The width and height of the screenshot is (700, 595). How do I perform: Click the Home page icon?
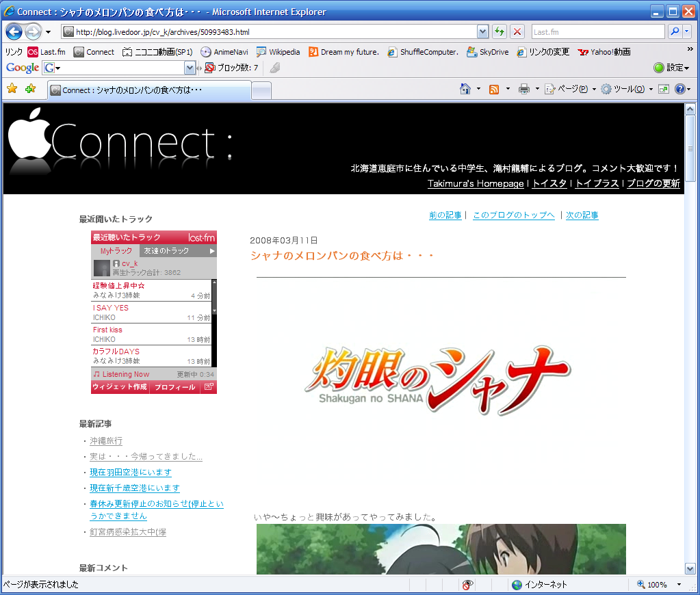(x=465, y=89)
